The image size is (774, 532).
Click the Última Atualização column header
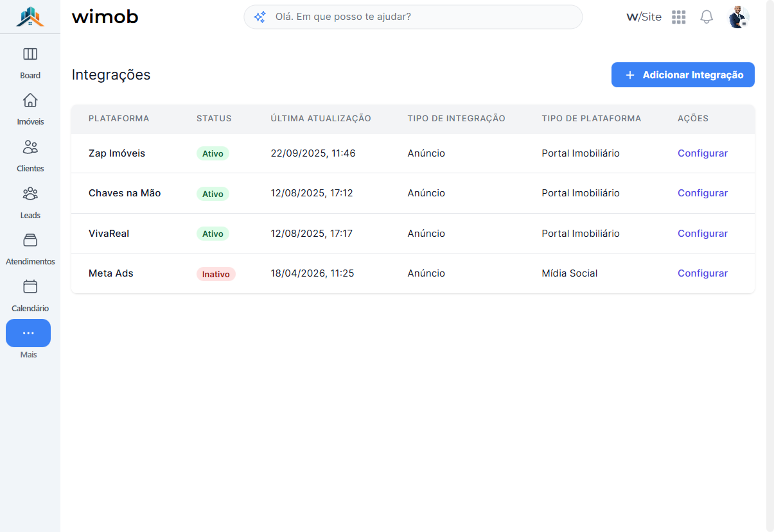(321, 119)
